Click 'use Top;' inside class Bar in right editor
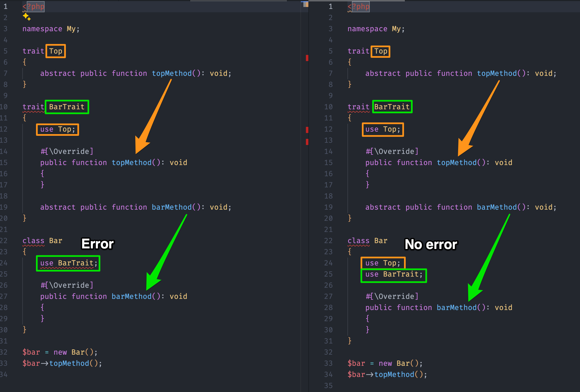The height and width of the screenshot is (392, 580). click(383, 263)
